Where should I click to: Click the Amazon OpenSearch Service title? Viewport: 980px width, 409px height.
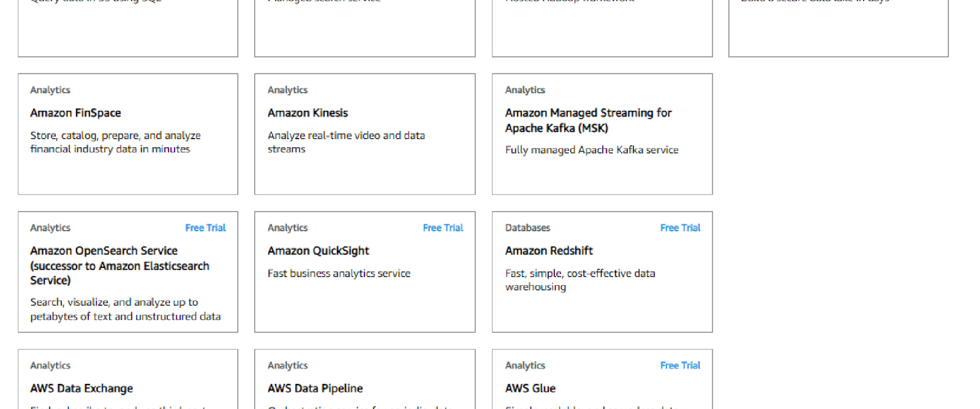point(119,266)
